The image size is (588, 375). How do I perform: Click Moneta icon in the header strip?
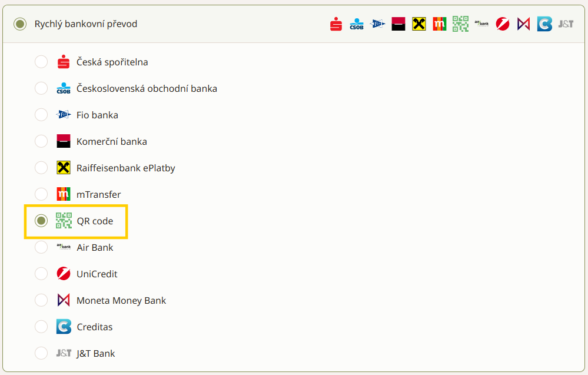[x=523, y=24]
